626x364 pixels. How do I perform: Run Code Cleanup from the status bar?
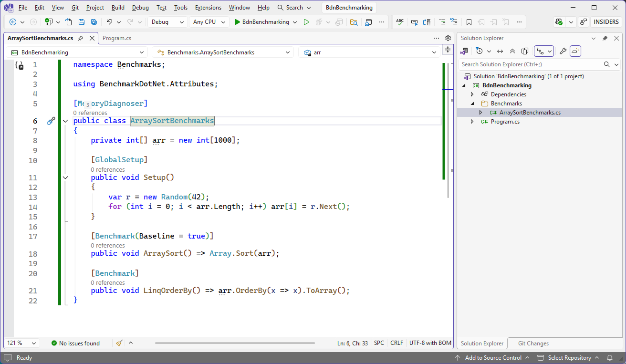[x=119, y=343]
